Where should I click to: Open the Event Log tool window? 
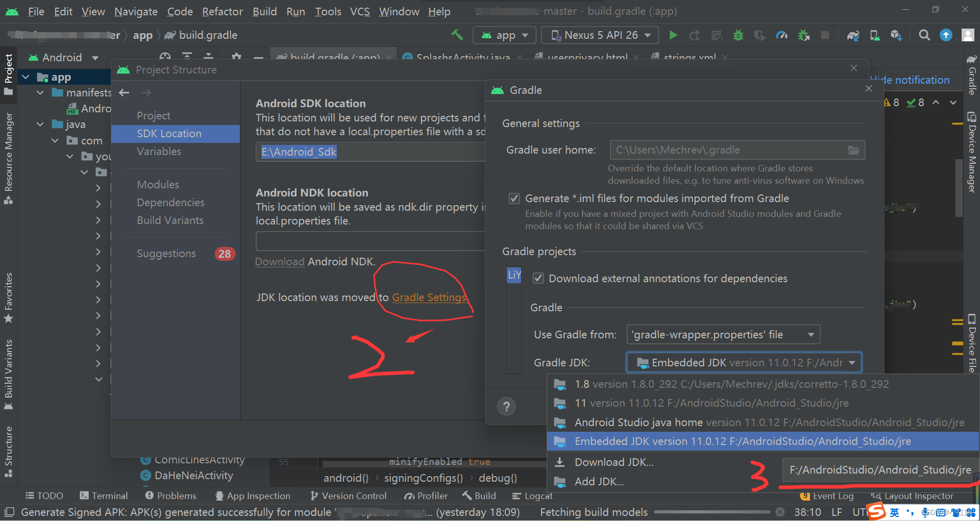click(827, 496)
